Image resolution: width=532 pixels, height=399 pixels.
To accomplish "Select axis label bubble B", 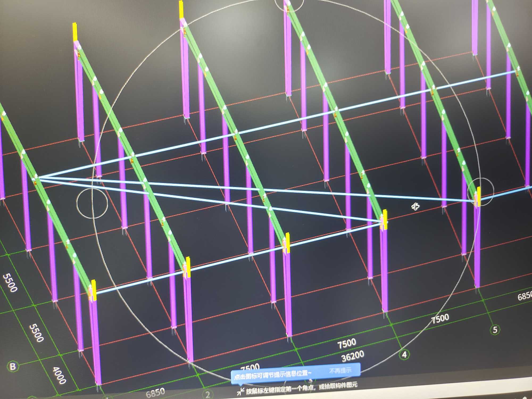I will pyautogui.click(x=13, y=367).
